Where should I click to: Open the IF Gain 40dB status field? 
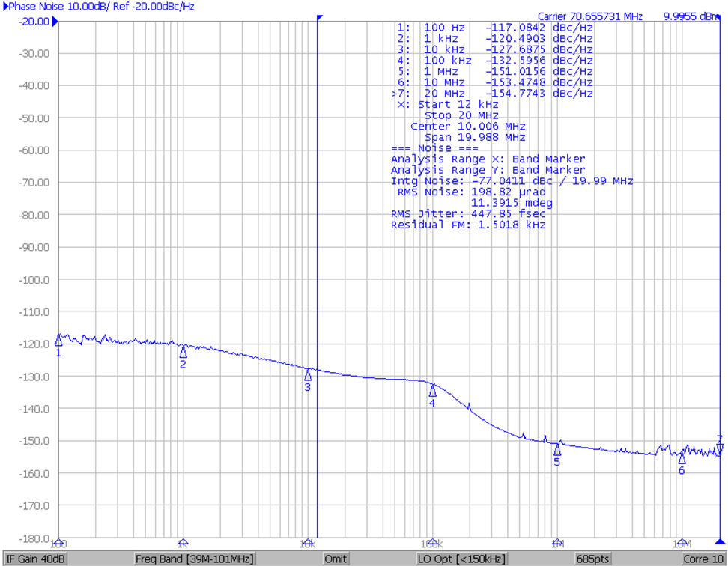coord(34,559)
